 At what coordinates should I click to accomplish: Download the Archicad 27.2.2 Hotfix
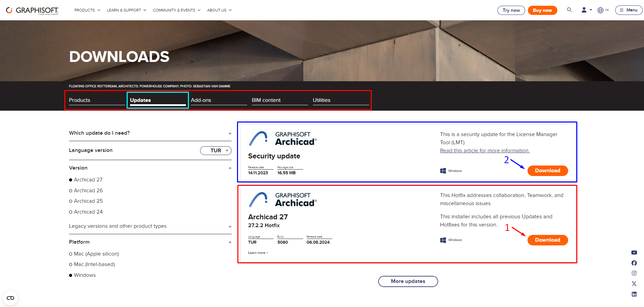[548, 240]
